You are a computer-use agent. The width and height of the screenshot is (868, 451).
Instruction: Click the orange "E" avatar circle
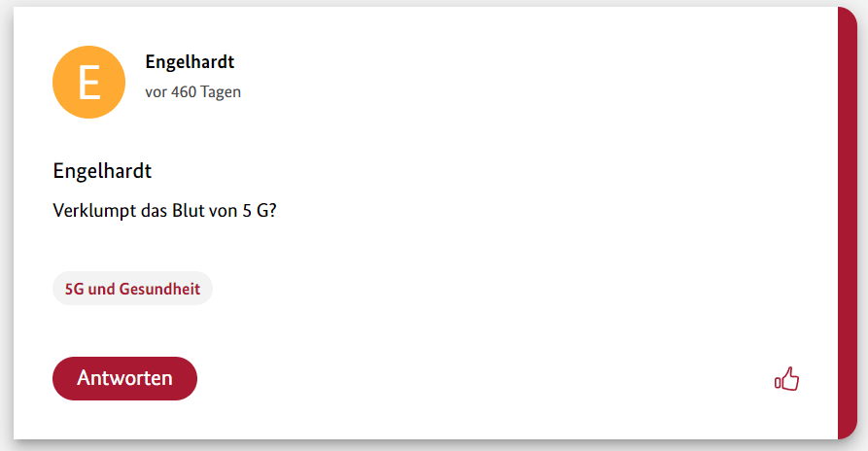[x=88, y=83]
